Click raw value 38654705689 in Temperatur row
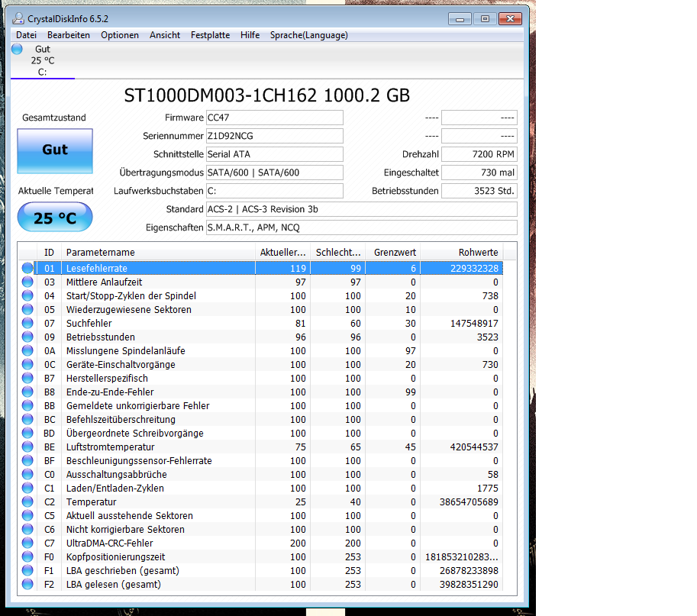Screen dimensions: 697x616 (x=469, y=502)
